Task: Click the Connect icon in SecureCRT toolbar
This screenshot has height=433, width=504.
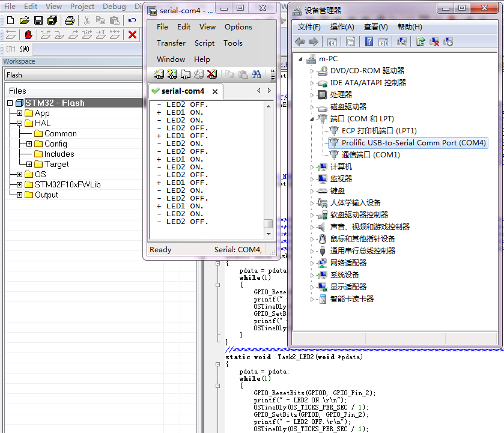Action: pos(159,74)
